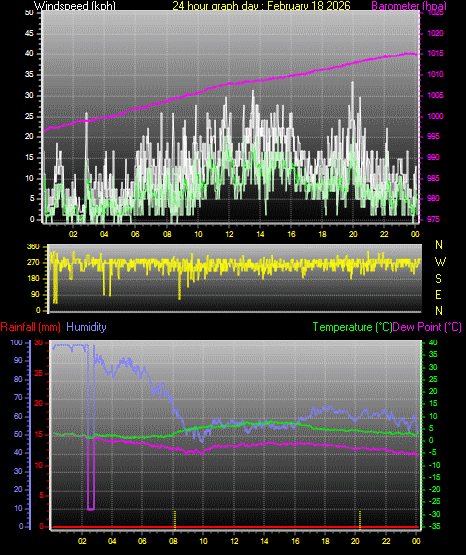Click the S compass direction label
Screen dimensions: 466x555
coord(438,279)
